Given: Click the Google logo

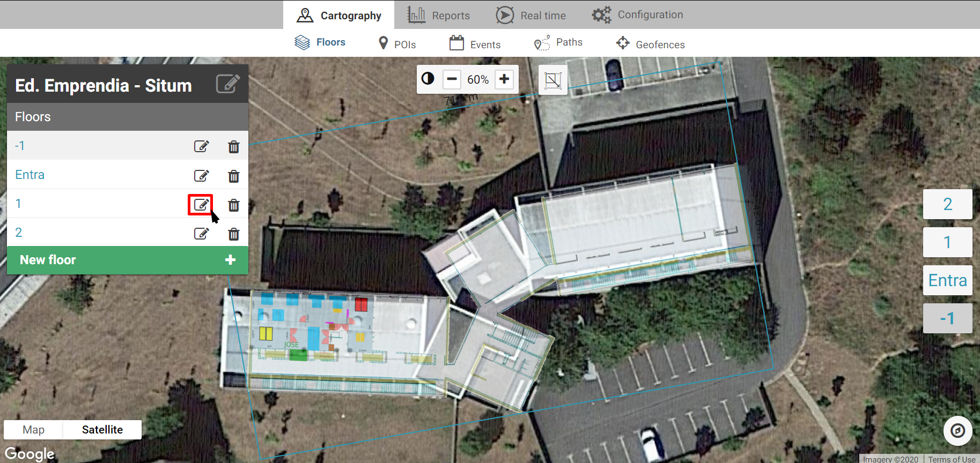Looking at the screenshot, I should [x=30, y=454].
